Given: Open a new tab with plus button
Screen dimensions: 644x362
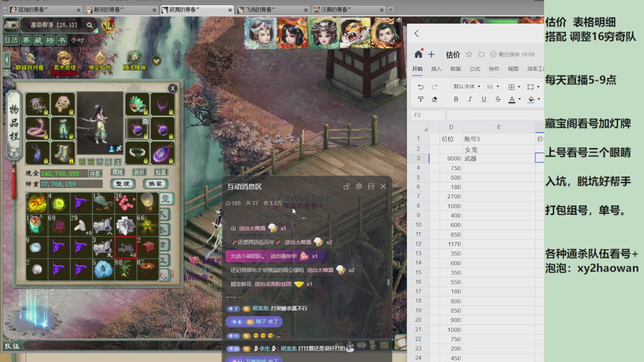Looking at the screenshot, I should click(x=390, y=10).
